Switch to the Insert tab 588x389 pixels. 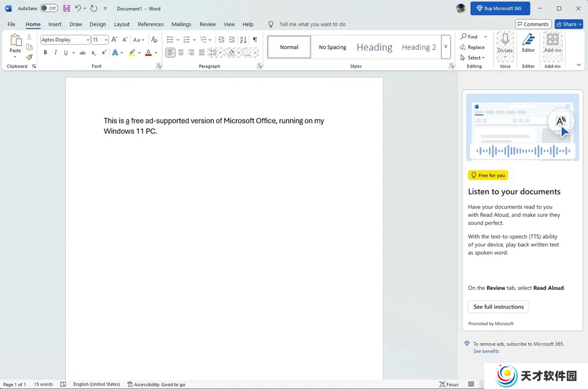click(x=55, y=24)
